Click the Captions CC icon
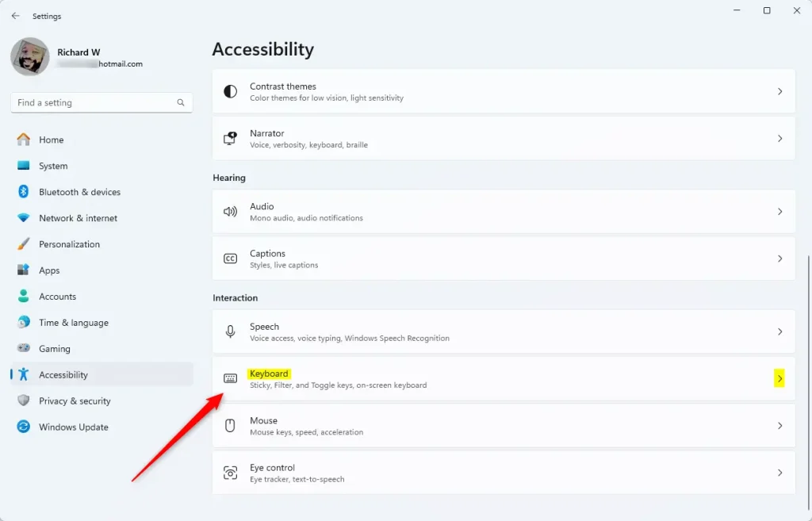 [231, 259]
